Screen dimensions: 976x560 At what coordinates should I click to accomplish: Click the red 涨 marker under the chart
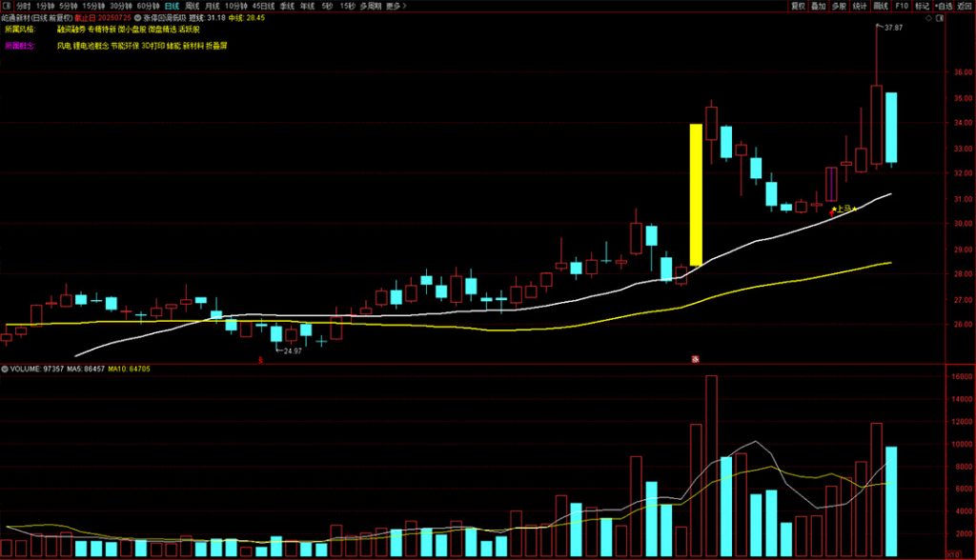coord(695,358)
